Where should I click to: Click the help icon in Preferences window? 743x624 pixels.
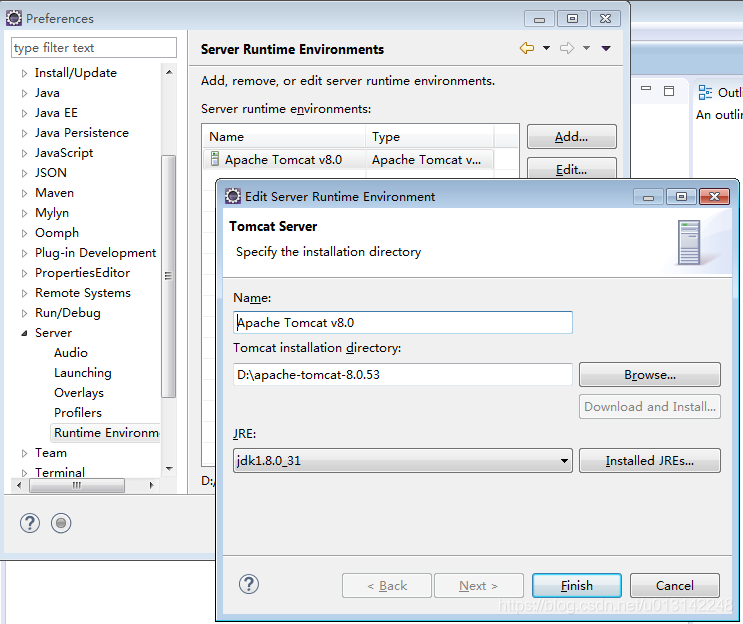(x=30, y=523)
